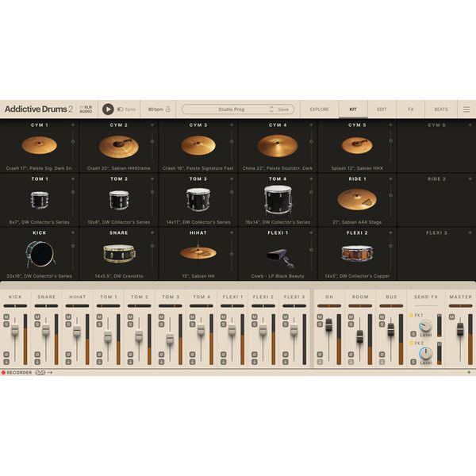Preview the TOM 1 8x7" drum

point(40,200)
